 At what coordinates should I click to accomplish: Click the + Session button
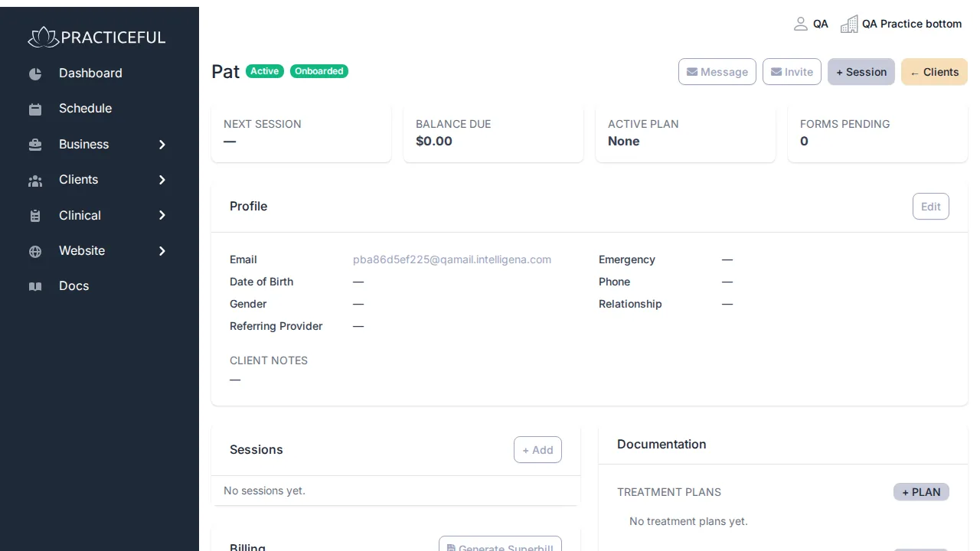pyautogui.click(x=861, y=72)
